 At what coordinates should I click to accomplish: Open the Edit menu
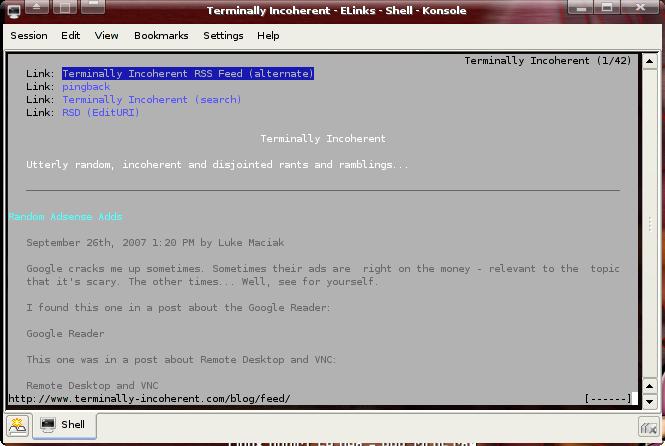tap(70, 36)
